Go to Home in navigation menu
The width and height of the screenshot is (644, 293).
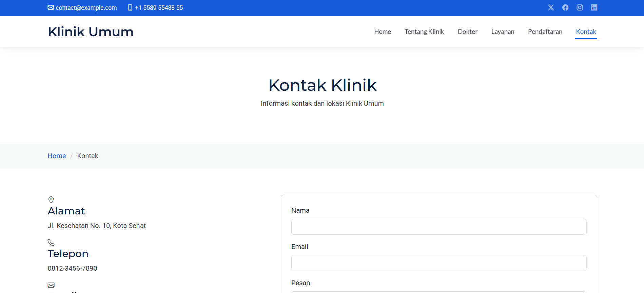[x=382, y=32]
